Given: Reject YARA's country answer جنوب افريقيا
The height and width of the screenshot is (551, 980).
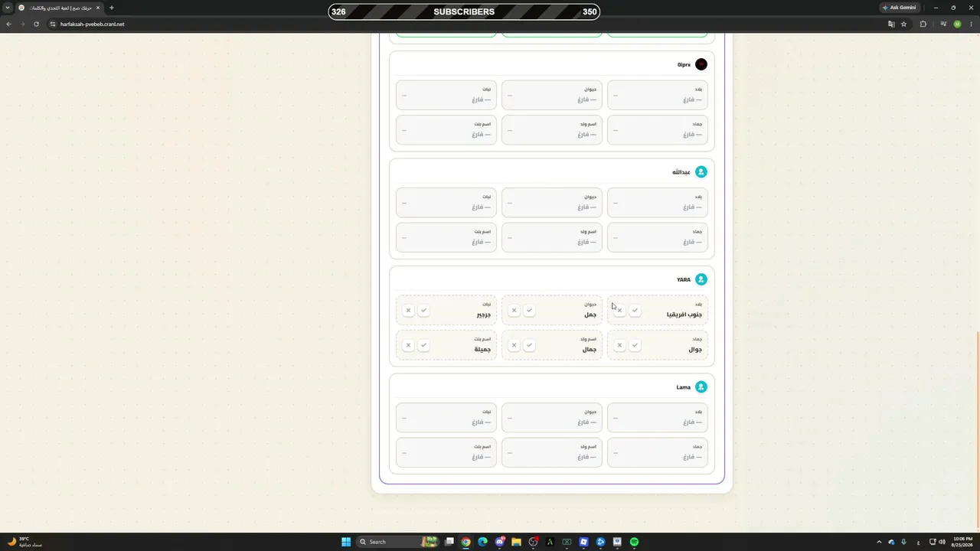Looking at the screenshot, I should (619, 310).
